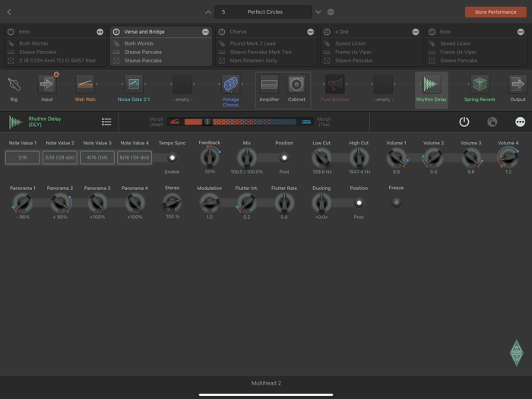
Task: Open performance options next to Perfect Circles
Action: click(x=331, y=12)
